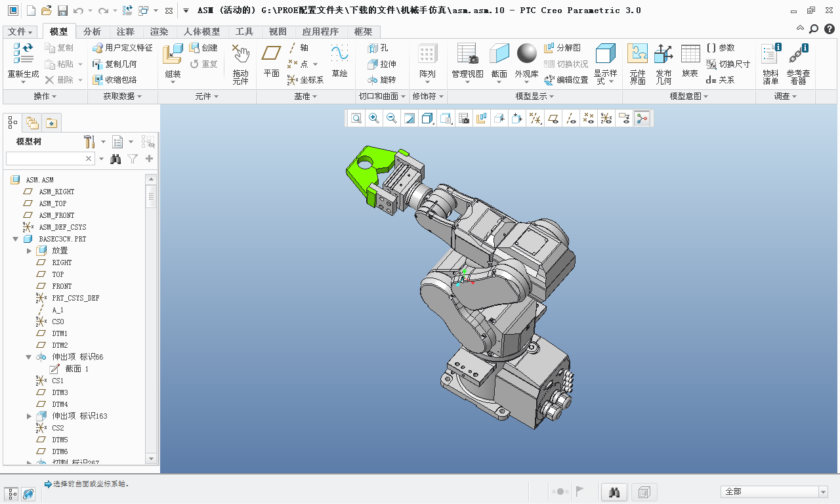The width and height of the screenshot is (840, 504).
Task: Click the Regenerate (重新生成) icon
Action: tap(23, 54)
